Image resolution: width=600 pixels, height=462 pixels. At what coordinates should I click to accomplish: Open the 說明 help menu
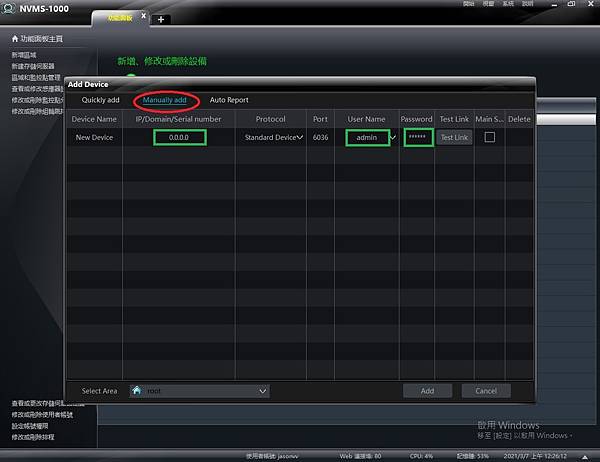[527, 3]
